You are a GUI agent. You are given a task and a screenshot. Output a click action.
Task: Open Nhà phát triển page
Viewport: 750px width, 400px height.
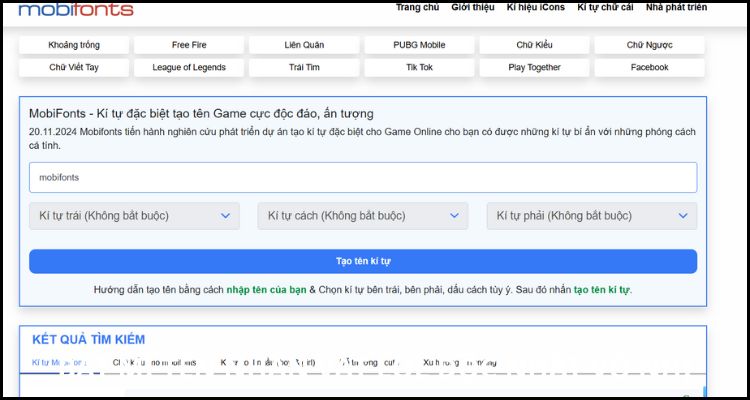click(676, 8)
